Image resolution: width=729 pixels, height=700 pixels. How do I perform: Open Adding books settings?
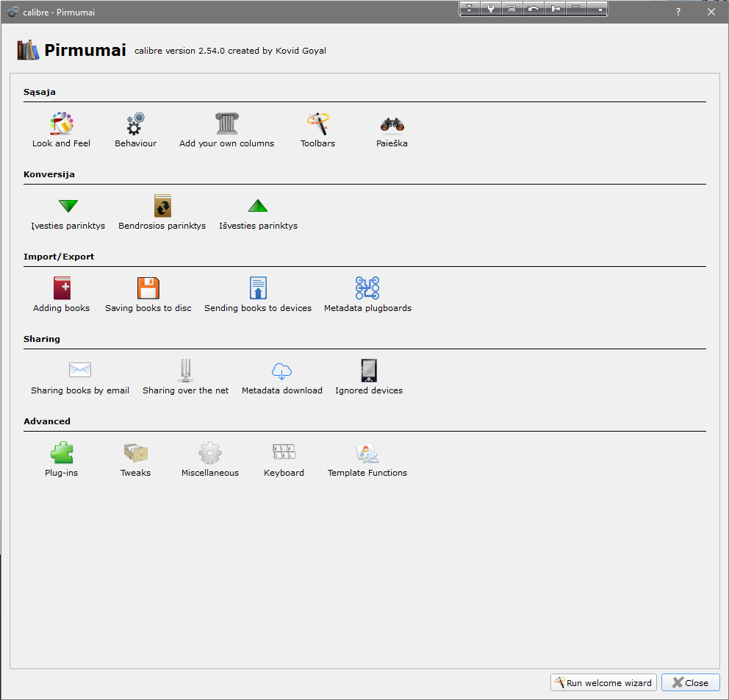pos(62,294)
